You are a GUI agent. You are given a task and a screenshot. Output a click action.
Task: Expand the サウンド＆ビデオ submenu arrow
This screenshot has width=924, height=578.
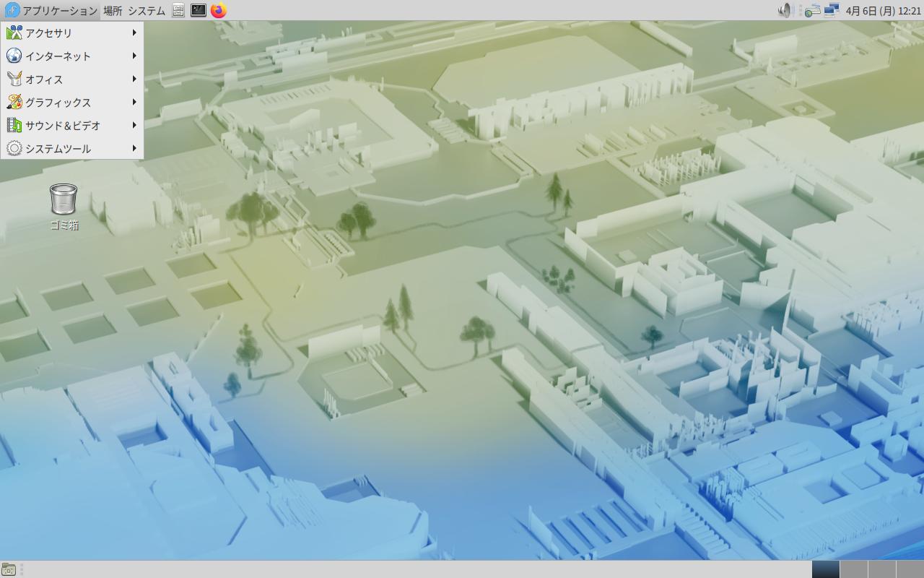(x=134, y=125)
